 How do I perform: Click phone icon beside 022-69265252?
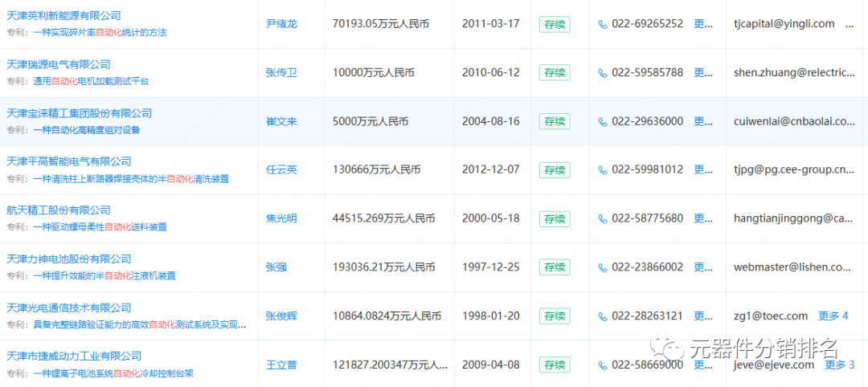603,24
